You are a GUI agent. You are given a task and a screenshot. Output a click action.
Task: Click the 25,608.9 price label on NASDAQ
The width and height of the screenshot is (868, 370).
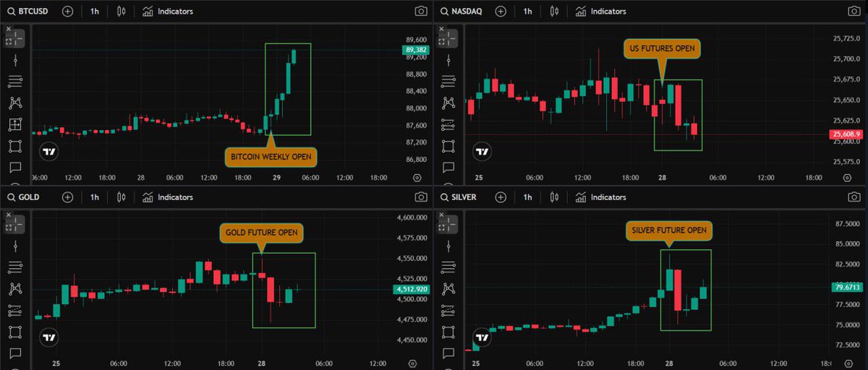point(846,134)
